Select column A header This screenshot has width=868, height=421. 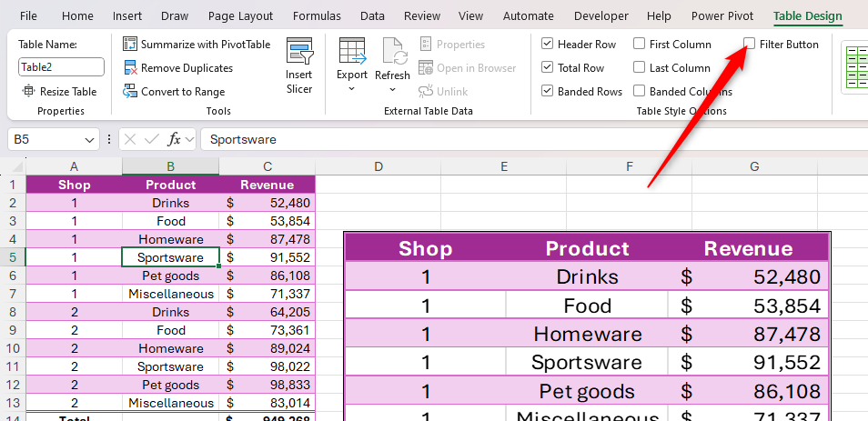[x=74, y=166]
